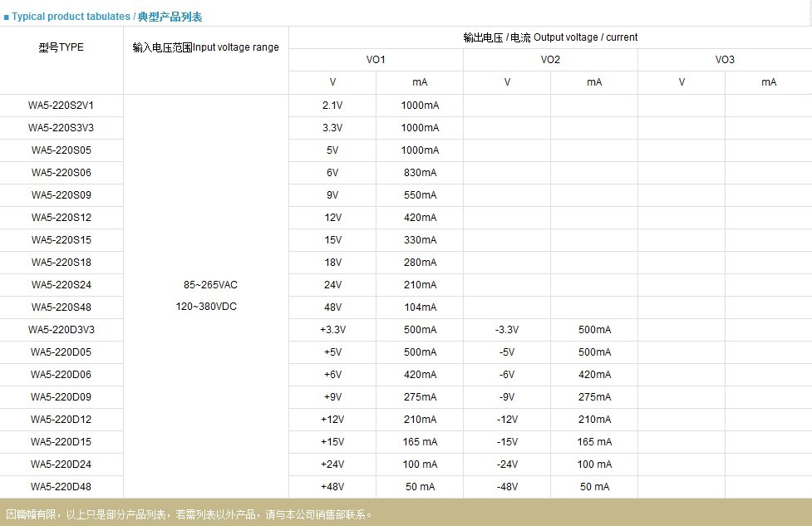
Task: Click the 'VO3' column header
Action: tap(725, 60)
